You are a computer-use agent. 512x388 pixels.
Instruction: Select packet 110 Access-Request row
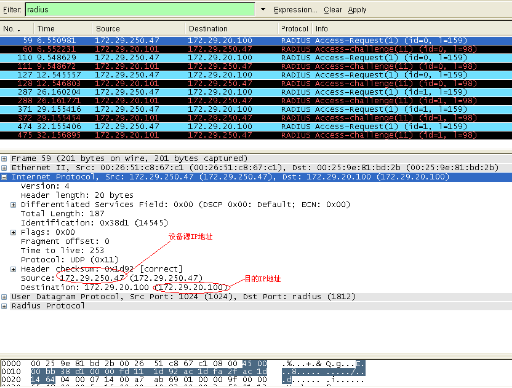coord(256,58)
